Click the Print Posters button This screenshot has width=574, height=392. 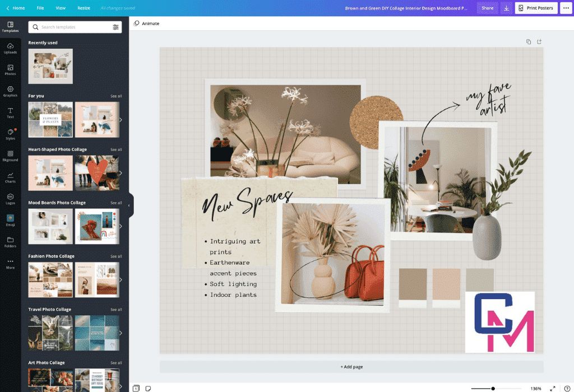536,8
